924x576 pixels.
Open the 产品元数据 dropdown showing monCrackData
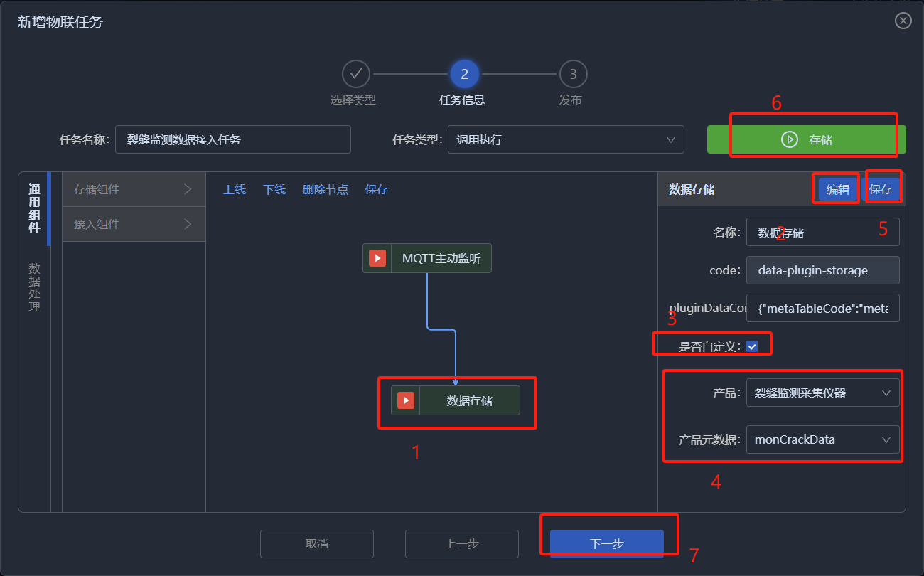click(822, 439)
